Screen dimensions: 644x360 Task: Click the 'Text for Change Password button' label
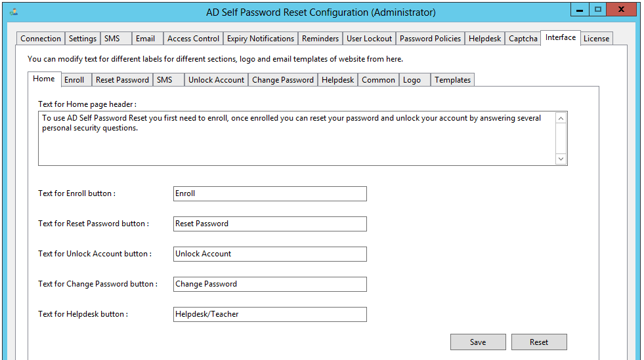pos(98,284)
